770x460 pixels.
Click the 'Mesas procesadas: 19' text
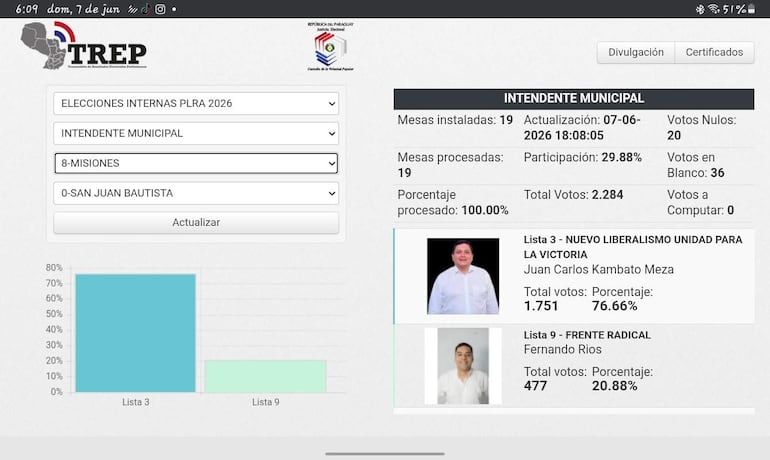tap(450, 165)
